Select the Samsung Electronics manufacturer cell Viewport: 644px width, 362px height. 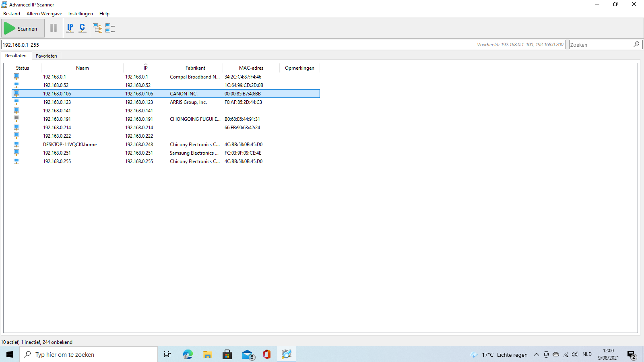pyautogui.click(x=194, y=153)
